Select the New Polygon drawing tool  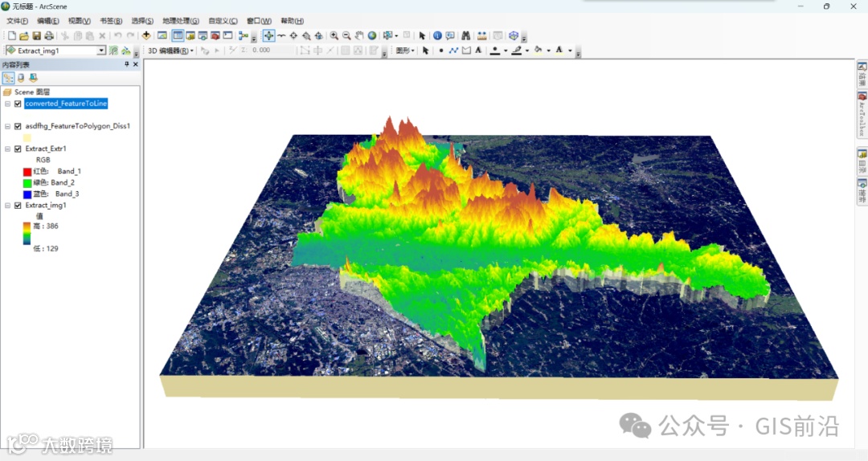point(466,51)
